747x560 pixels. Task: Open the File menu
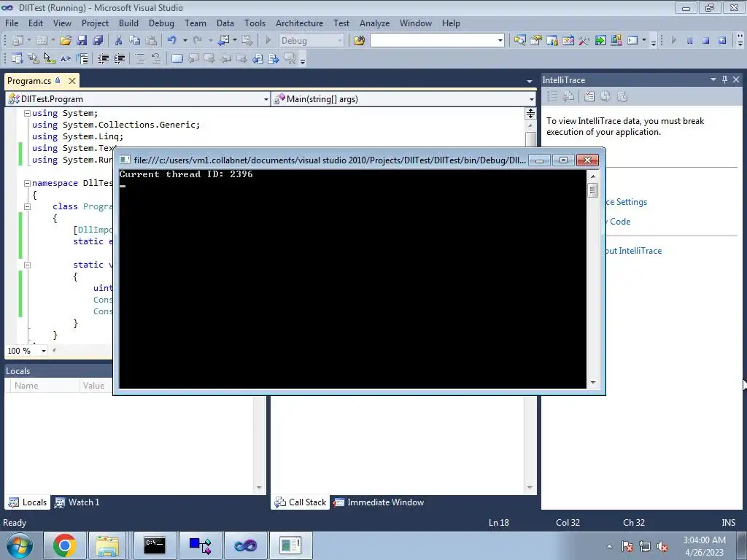click(12, 23)
